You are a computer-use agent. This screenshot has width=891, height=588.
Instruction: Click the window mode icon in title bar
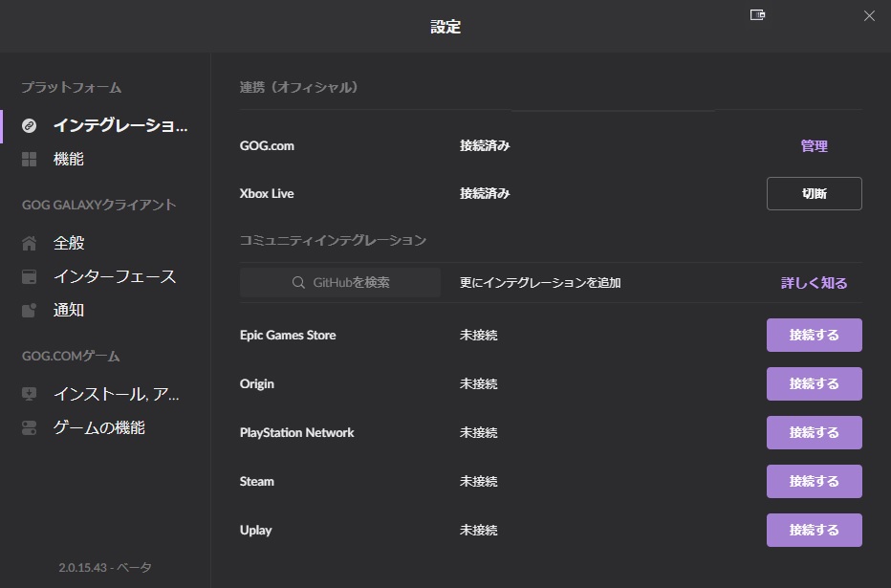757,14
